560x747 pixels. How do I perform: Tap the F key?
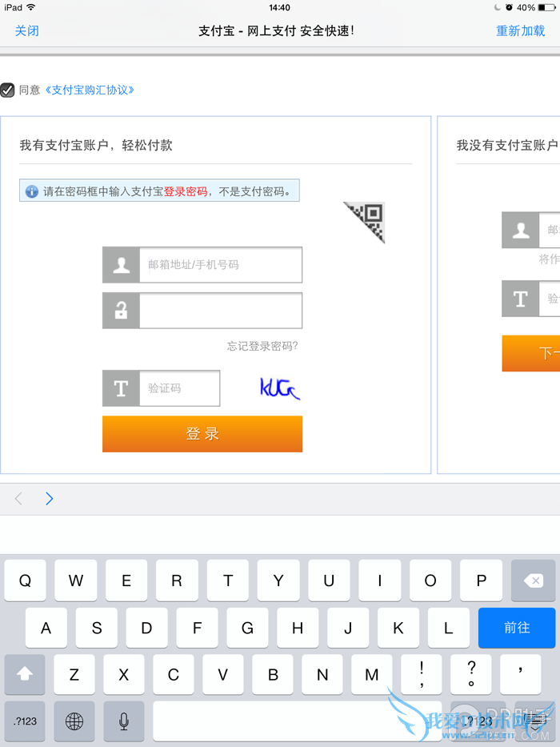pos(197,628)
